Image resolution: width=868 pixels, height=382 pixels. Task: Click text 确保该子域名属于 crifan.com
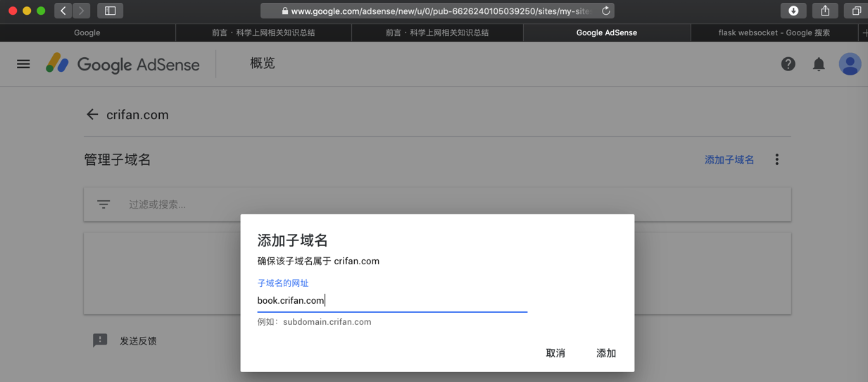tap(318, 261)
